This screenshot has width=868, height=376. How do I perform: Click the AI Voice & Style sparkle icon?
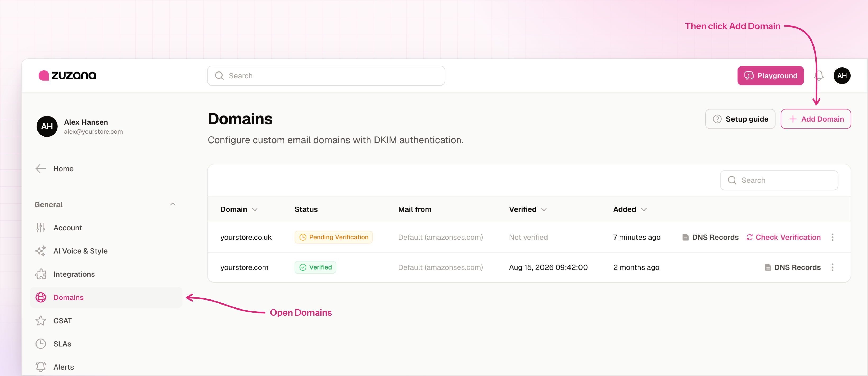pos(40,251)
